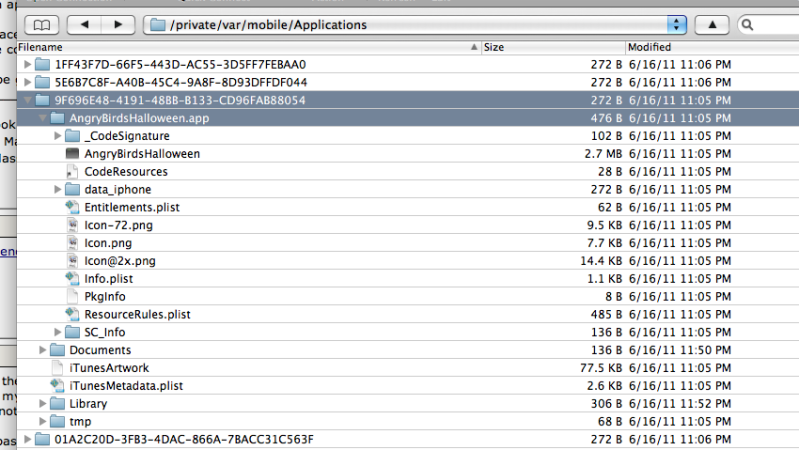Expand the Library folder triangle
The height and width of the screenshot is (450, 799).
43,403
